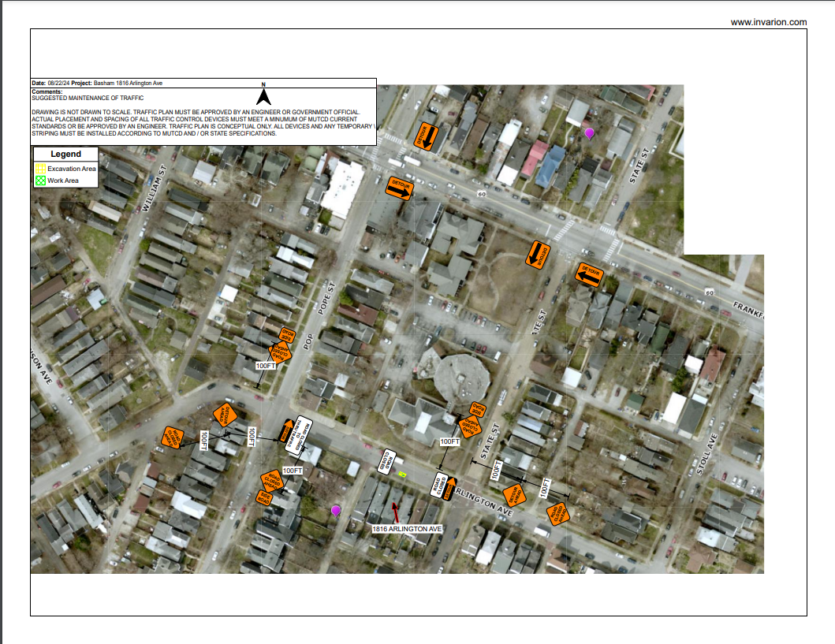
Task: Select the Suggested Maintenance of Traffic comment
Action: point(88,98)
